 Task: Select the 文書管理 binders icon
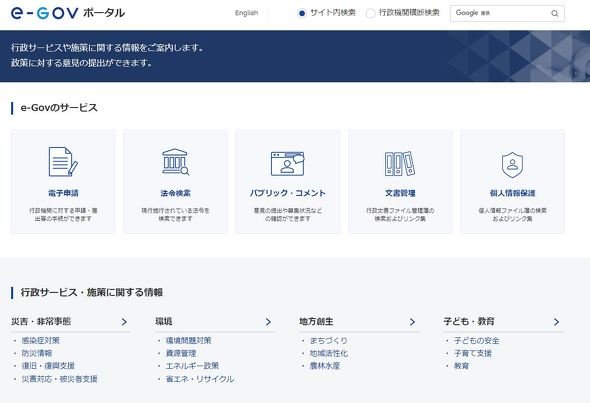[x=400, y=164]
